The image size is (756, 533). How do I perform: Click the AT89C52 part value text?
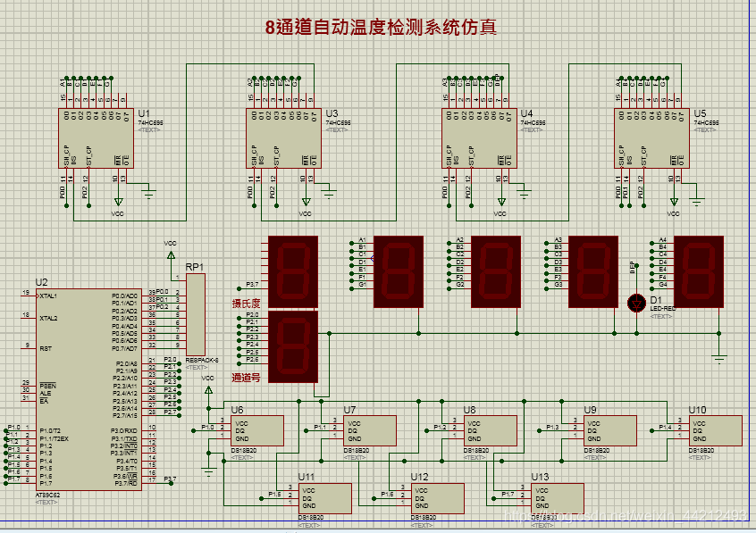point(47,495)
